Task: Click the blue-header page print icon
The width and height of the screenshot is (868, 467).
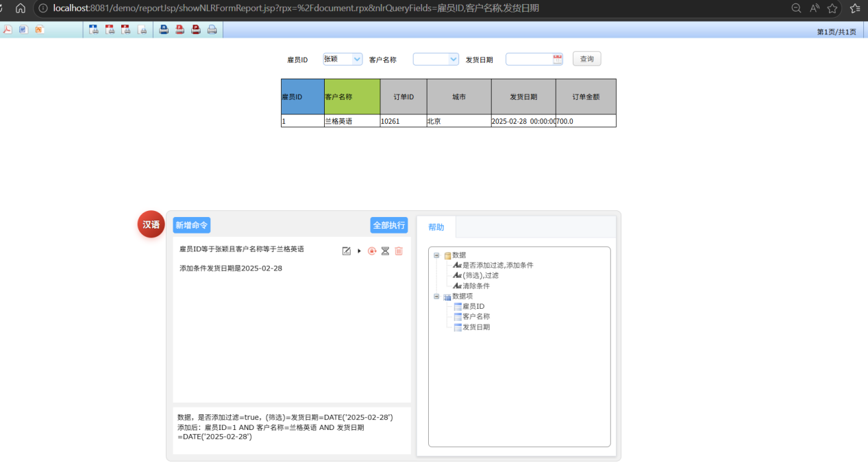Action: [x=94, y=29]
